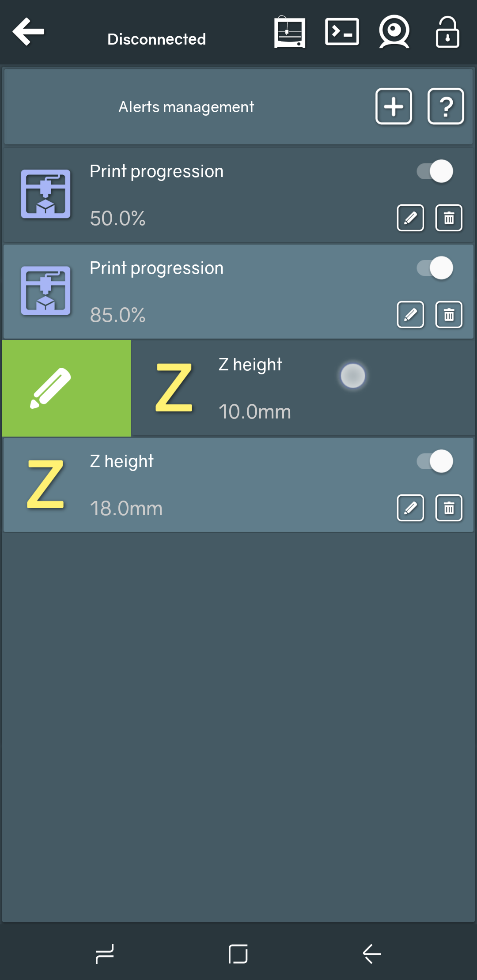Delete the 85.0% print progression alert
The height and width of the screenshot is (980, 477).
(449, 315)
